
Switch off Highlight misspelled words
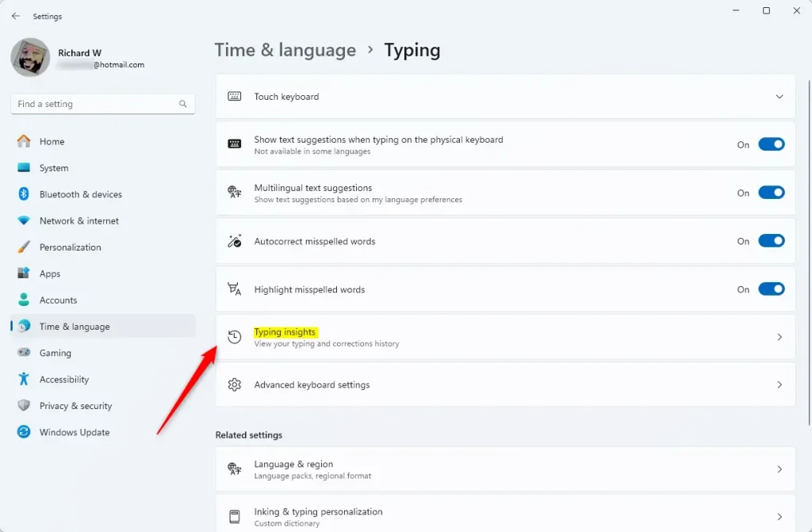click(x=771, y=289)
